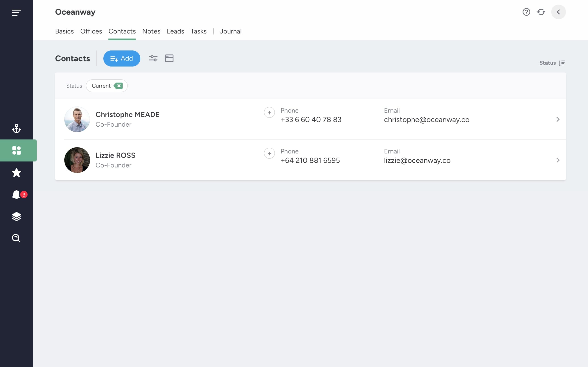Switch to card view layout icon
This screenshot has height=367, width=588.
[169, 58]
